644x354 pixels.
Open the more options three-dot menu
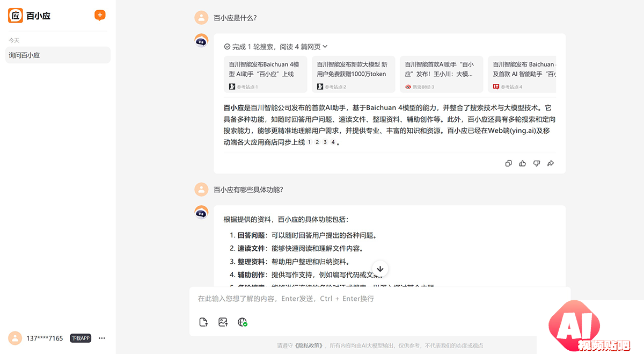point(102,338)
